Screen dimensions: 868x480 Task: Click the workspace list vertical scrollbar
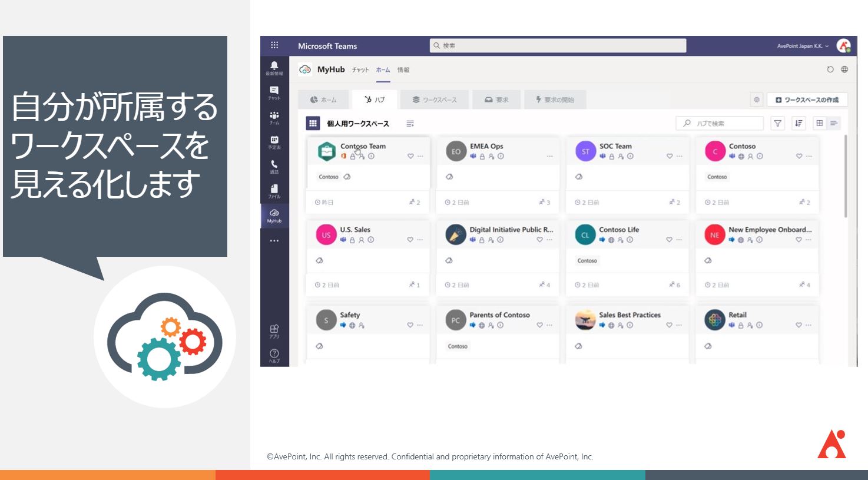pos(846,177)
